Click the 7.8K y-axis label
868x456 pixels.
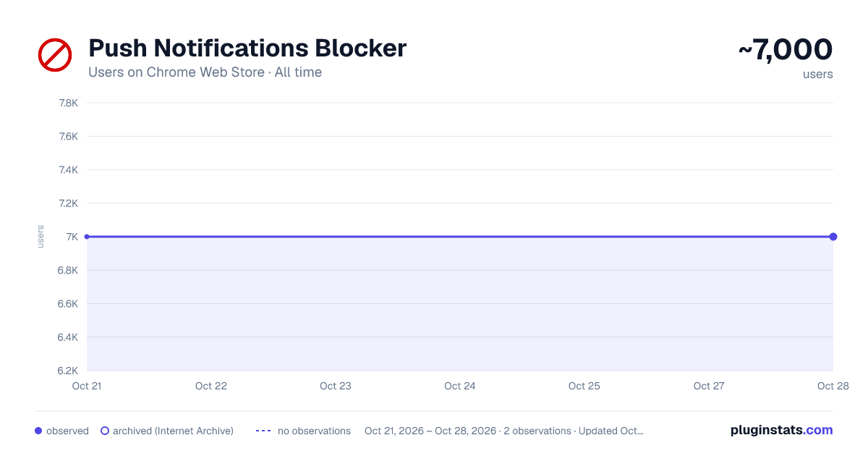68,103
